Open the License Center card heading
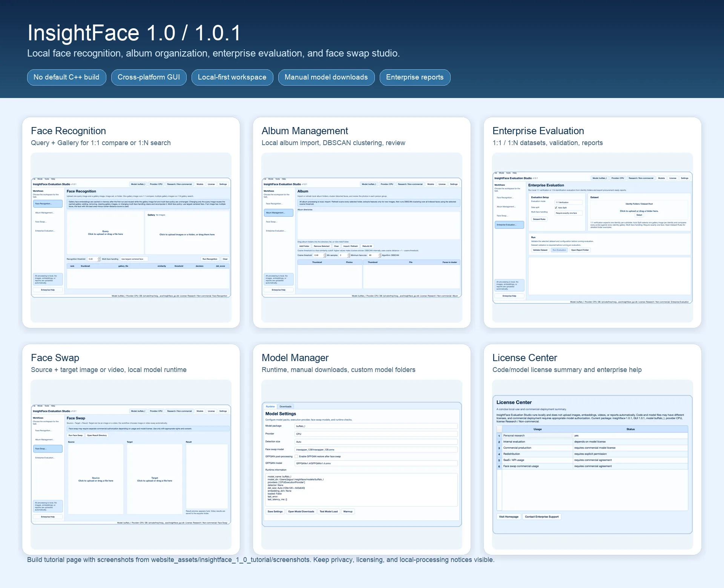Viewport: 724px width, 588px height. 525,358
